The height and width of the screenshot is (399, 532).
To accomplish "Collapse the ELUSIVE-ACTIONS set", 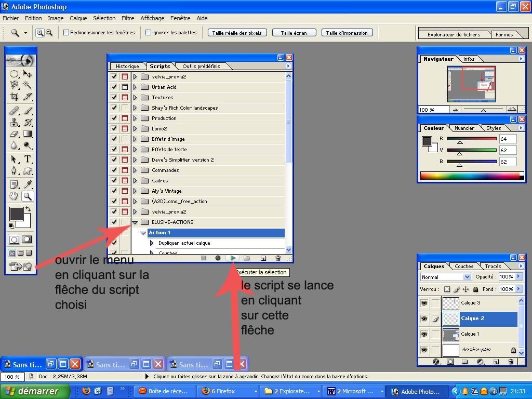I will point(135,222).
